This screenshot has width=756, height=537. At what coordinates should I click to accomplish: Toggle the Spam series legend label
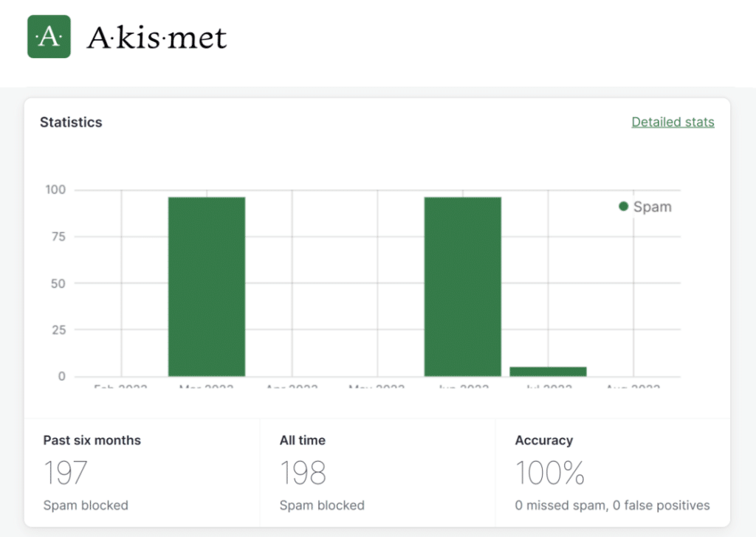tap(653, 207)
